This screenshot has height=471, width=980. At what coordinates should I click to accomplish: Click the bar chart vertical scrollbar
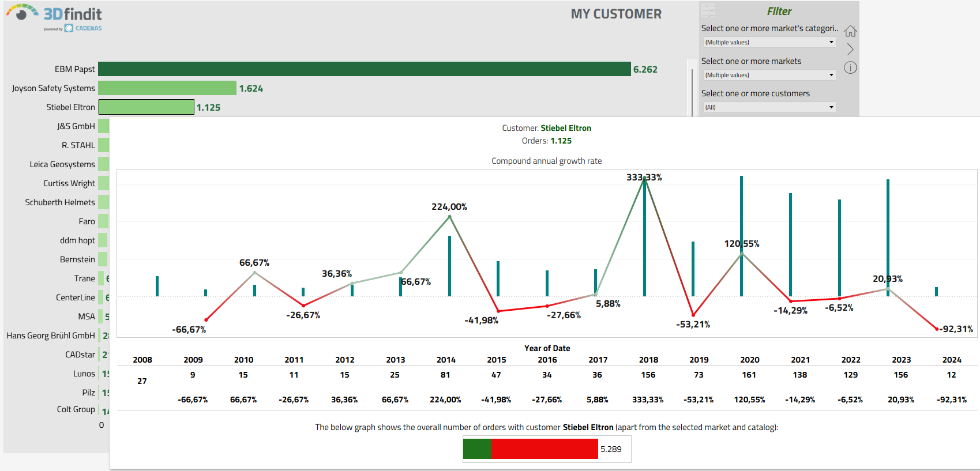(692, 92)
